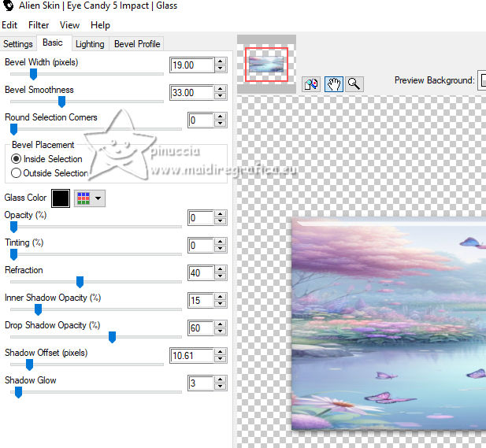Switch to the Basic tab
Image resolution: width=486 pixels, height=448 pixels.
coord(53,43)
